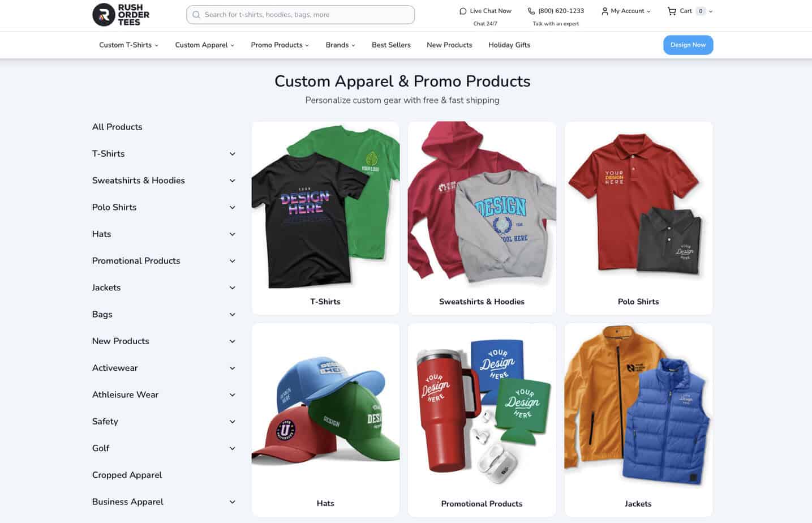
Task: Open the shopping cart icon
Action: click(x=672, y=11)
